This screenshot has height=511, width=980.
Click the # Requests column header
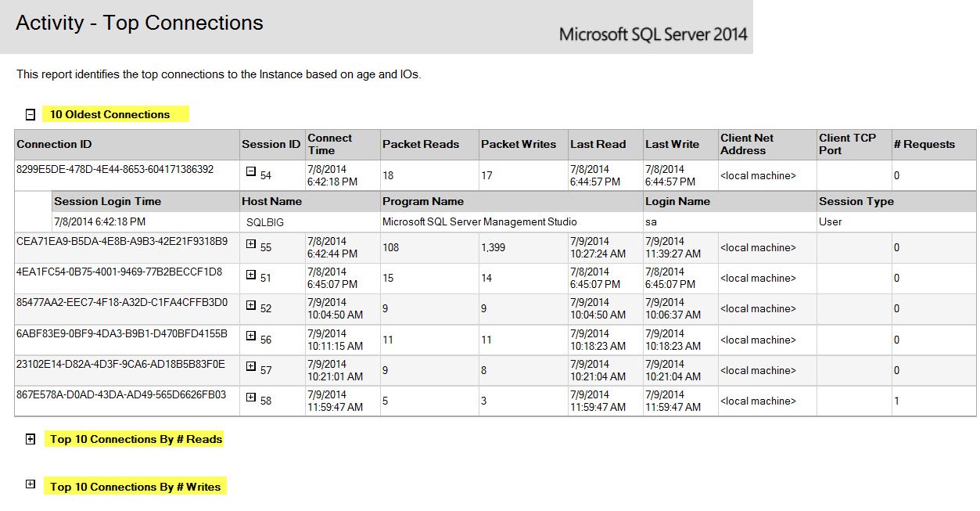tap(934, 145)
